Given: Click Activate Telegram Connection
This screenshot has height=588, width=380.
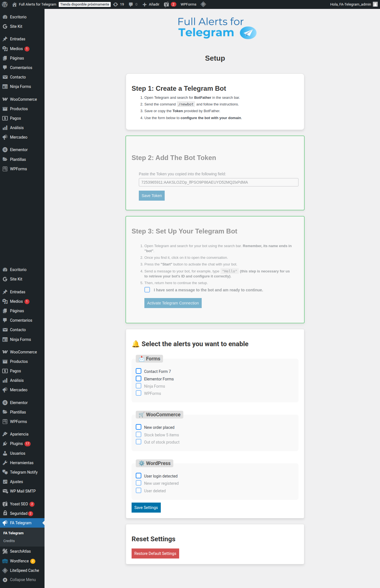Looking at the screenshot, I should coord(173,303).
